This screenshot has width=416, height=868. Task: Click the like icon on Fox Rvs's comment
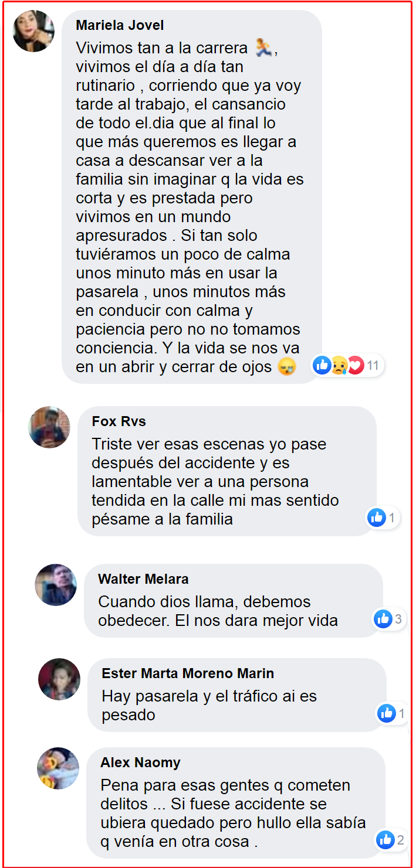376,518
